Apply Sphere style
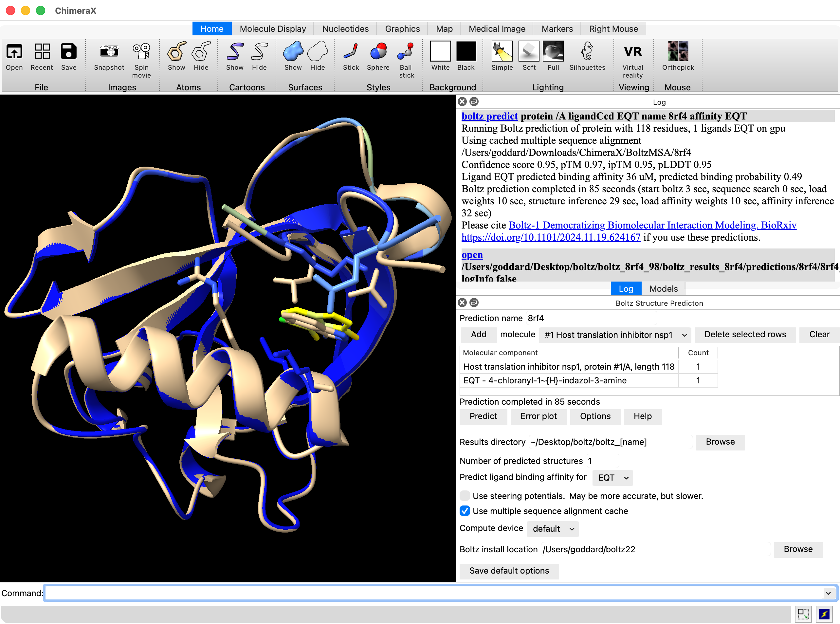This screenshot has height=624, width=840. (378, 52)
